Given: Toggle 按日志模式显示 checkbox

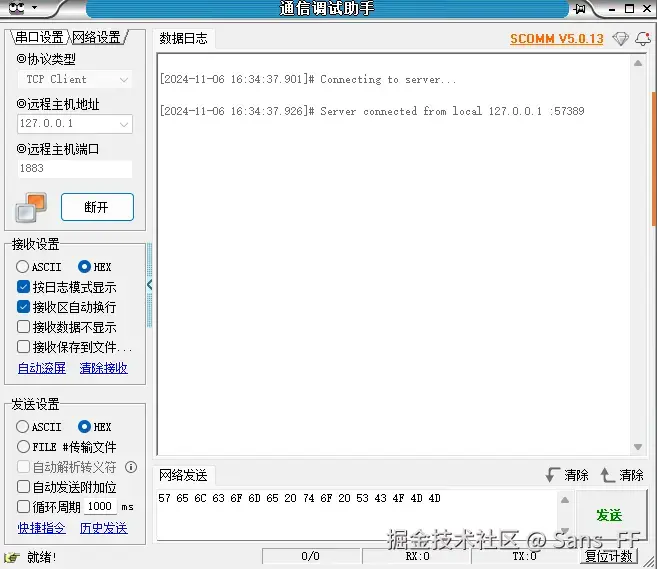Looking at the screenshot, I should (x=23, y=287).
